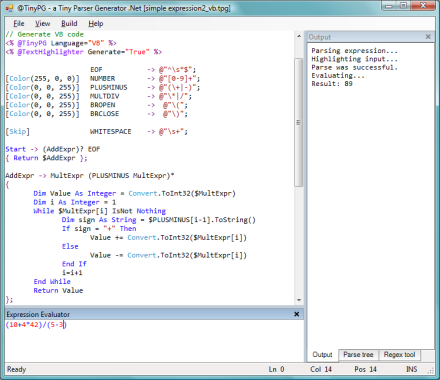Click 'Evaluating...' output line
This screenshot has height=380, width=440.
point(338,75)
